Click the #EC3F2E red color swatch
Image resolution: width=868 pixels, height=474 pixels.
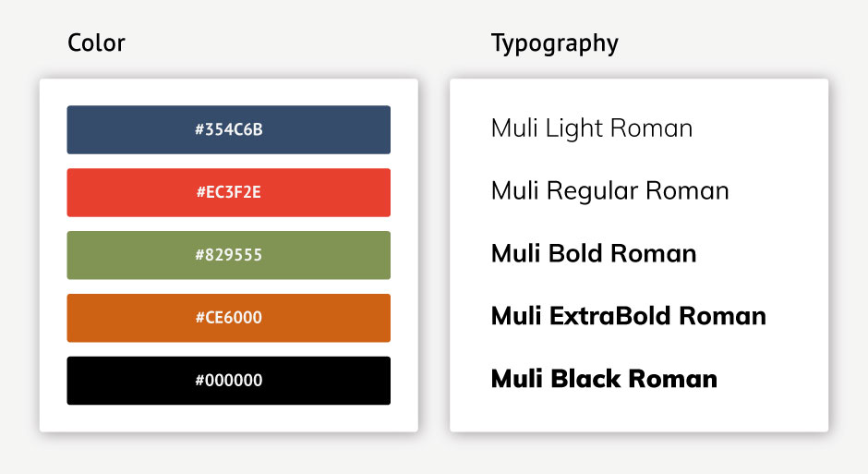229,192
